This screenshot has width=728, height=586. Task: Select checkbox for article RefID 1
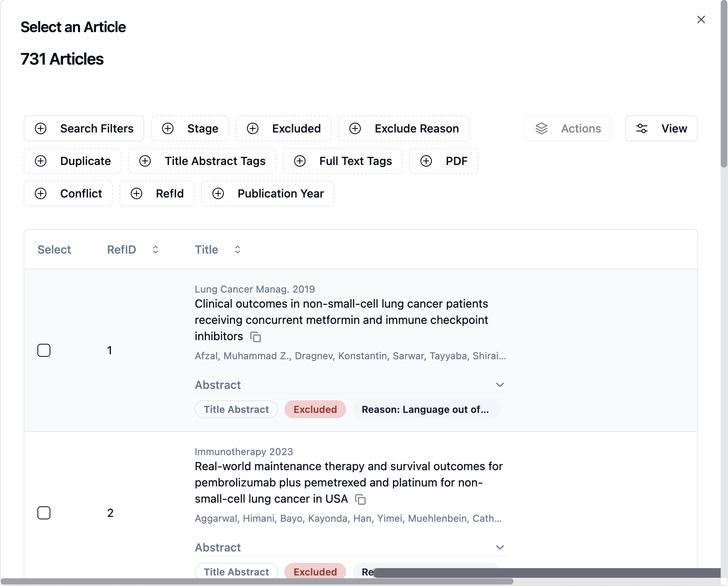click(x=44, y=350)
